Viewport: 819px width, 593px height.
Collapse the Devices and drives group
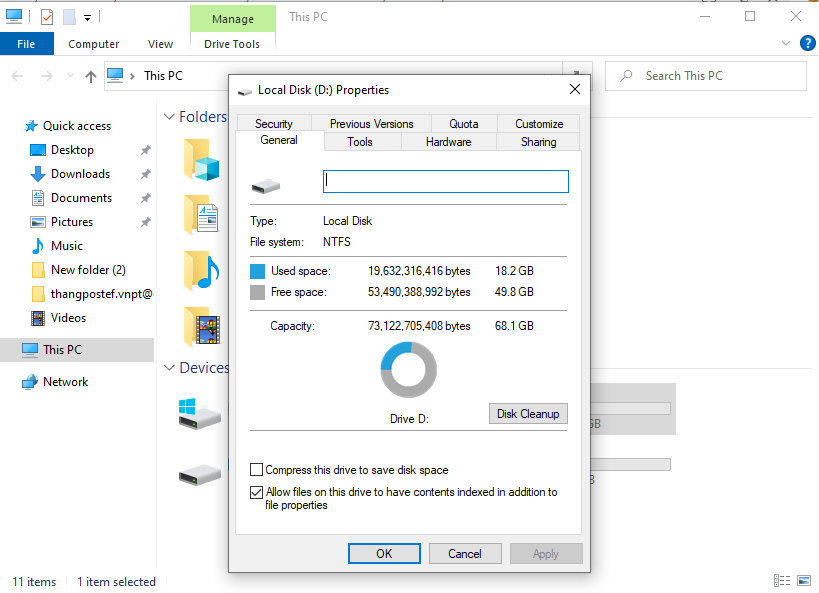coord(169,368)
